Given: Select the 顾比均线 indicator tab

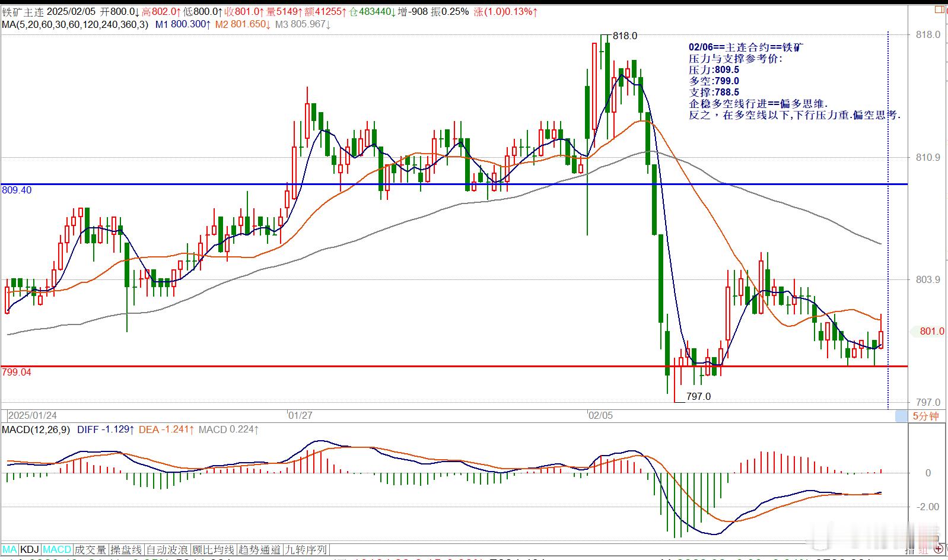Looking at the screenshot, I should [214, 550].
